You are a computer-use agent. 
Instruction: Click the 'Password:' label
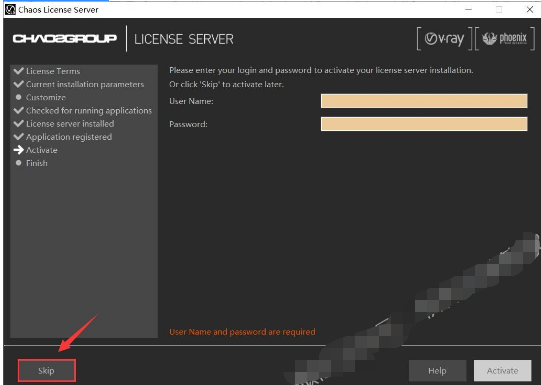[x=188, y=124]
